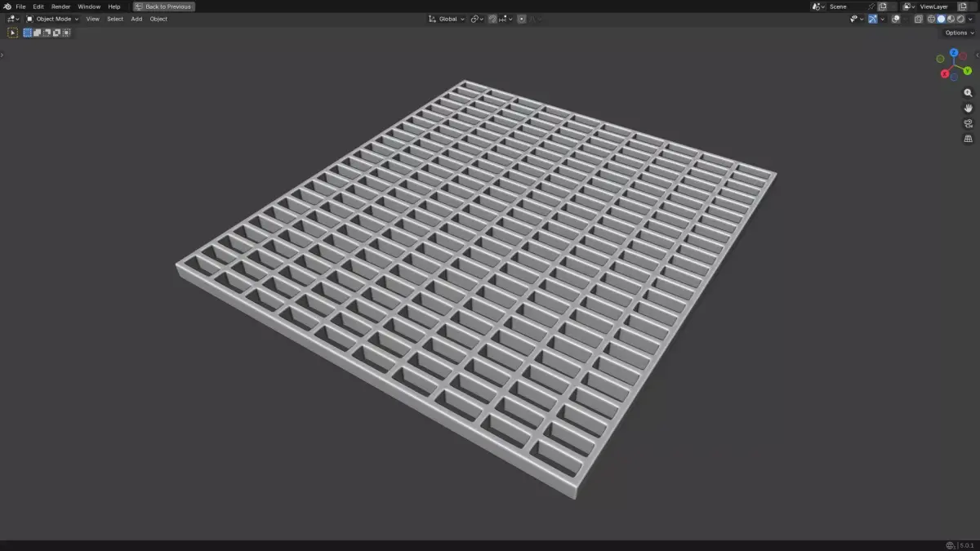Screen dimensions: 980x551
Task: Open the viewport View menu
Action: (x=93, y=19)
